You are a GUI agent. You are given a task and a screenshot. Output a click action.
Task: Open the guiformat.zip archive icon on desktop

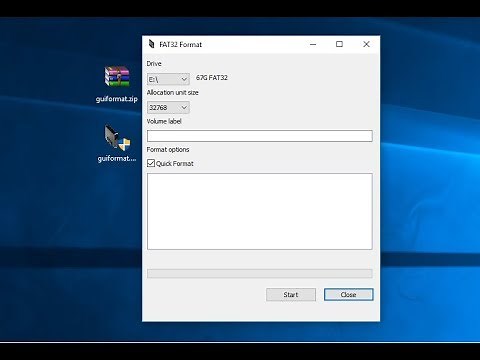click(x=117, y=77)
